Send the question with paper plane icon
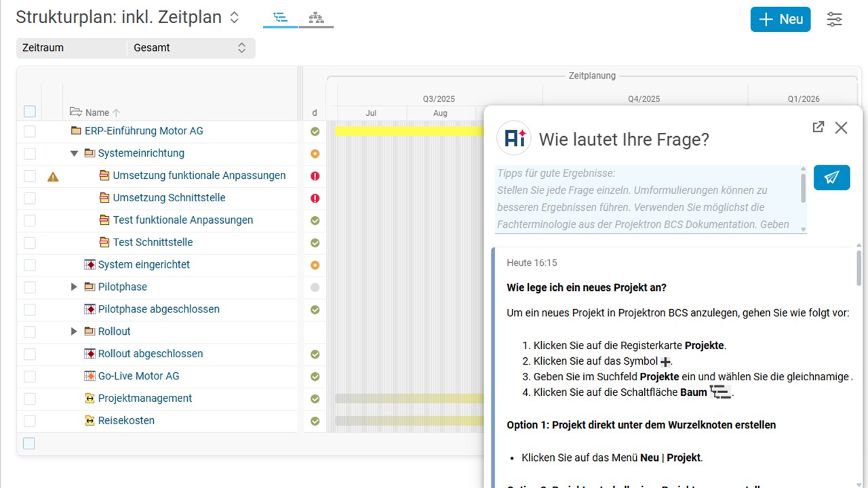The height and width of the screenshot is (488, 868). (831, 178)
